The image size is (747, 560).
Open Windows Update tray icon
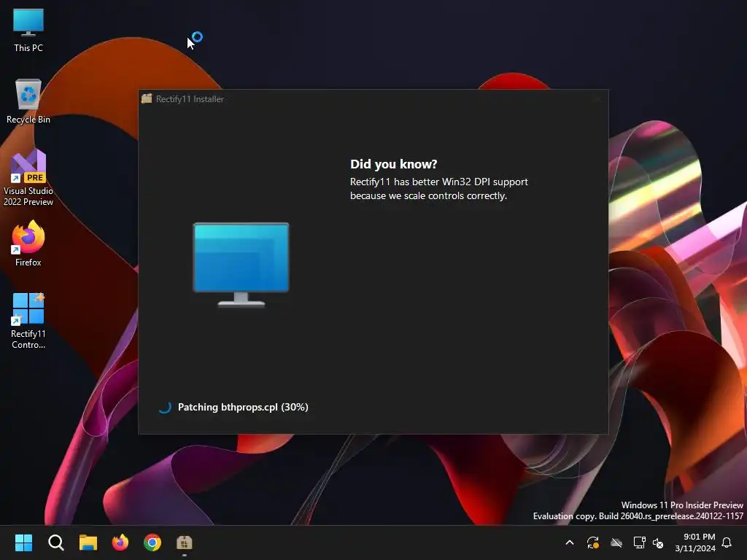pyautogui.click(x=592, y=542)
